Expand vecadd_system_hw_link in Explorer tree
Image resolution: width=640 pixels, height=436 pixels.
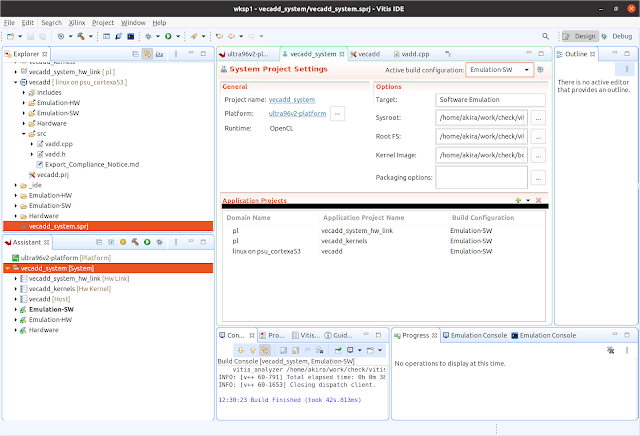click(x=16, y=72)
